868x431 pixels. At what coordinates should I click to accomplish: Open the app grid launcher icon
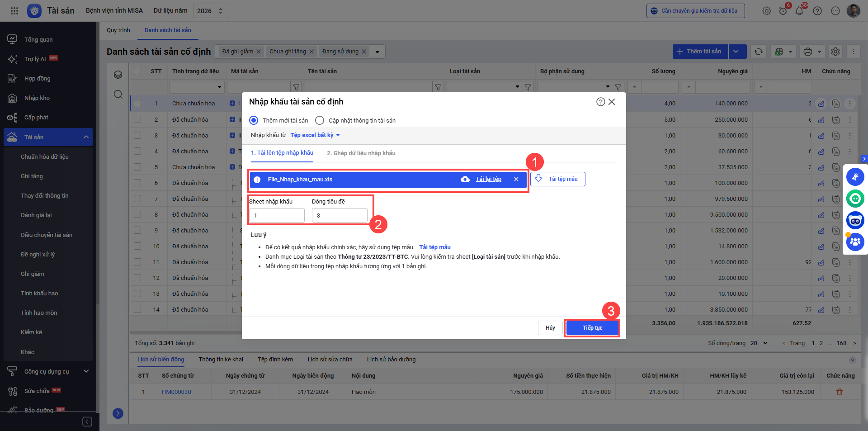[x=14, y=11]
